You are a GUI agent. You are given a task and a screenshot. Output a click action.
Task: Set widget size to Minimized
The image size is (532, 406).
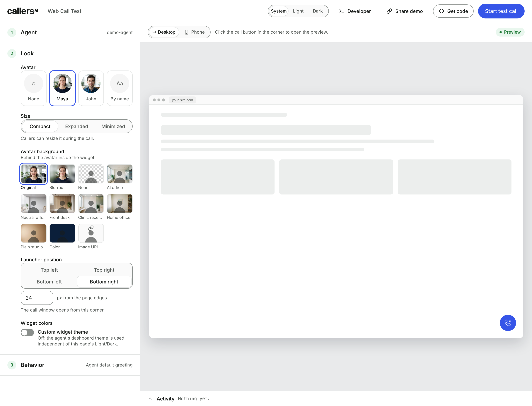pos(113,126)
